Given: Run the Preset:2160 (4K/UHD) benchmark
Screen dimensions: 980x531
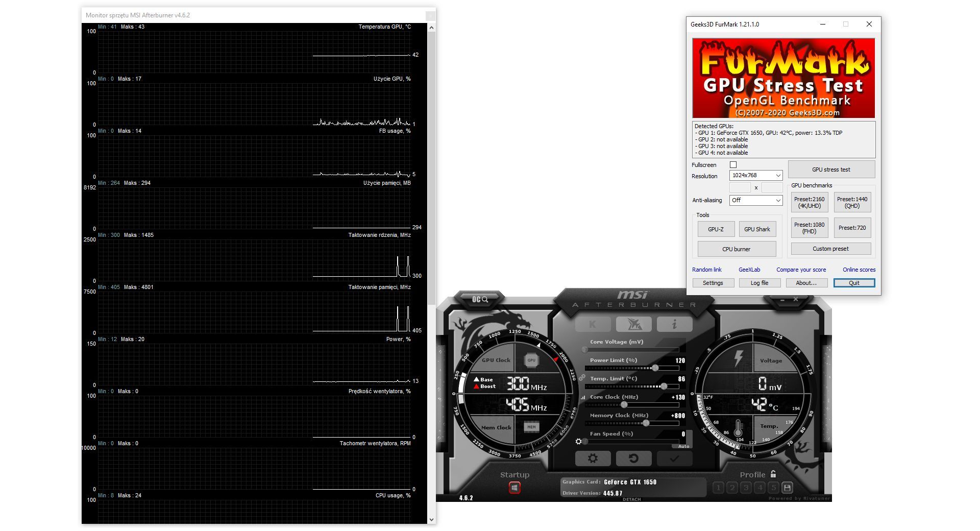Looking at the screenshot, I should (x=809, y=203).
